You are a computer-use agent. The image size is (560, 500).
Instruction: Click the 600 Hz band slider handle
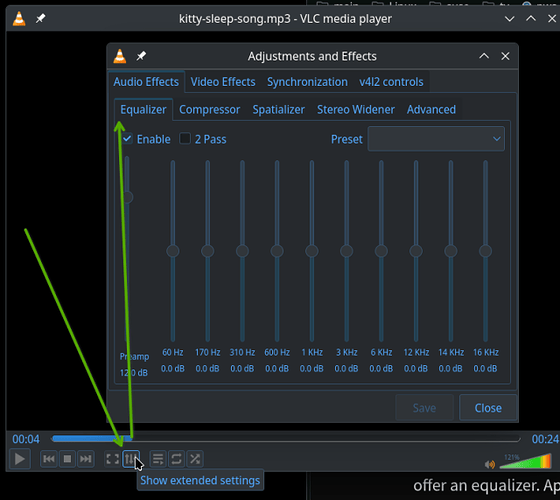(x=277, y=251)
